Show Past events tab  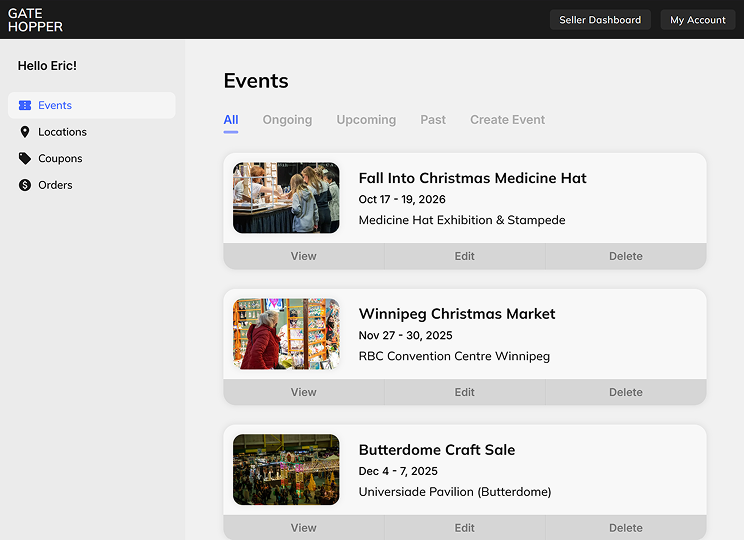point(433,120)
